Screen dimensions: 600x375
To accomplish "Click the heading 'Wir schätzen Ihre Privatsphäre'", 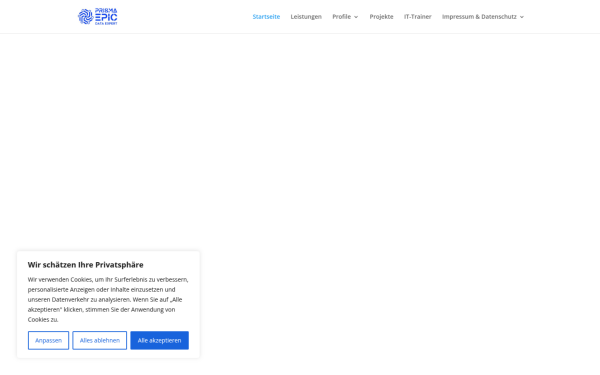I will [x=86, y=265].
